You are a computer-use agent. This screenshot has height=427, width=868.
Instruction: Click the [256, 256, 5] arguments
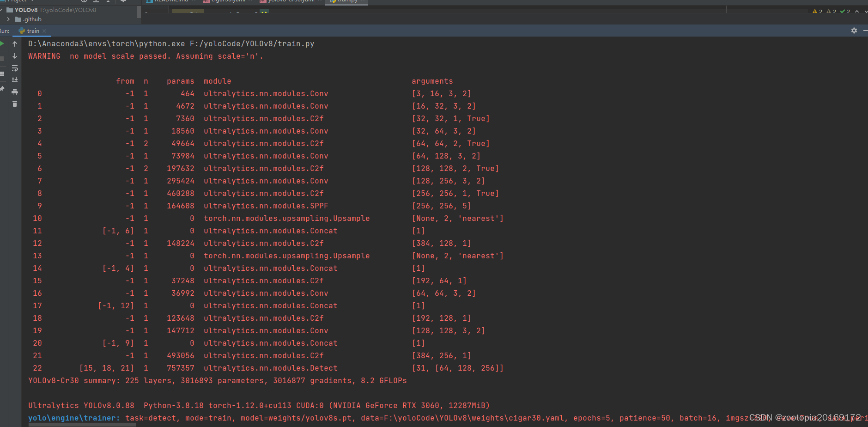442,206
